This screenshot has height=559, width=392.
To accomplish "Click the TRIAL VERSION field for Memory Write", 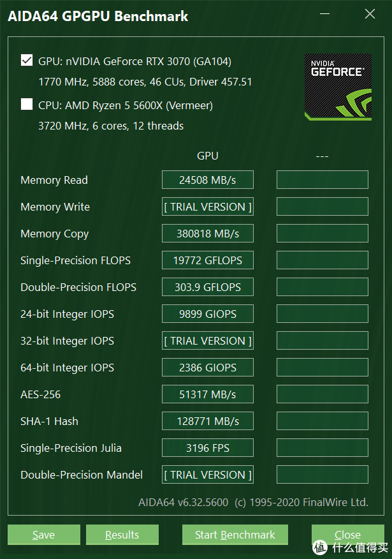I will pos(207,206).
